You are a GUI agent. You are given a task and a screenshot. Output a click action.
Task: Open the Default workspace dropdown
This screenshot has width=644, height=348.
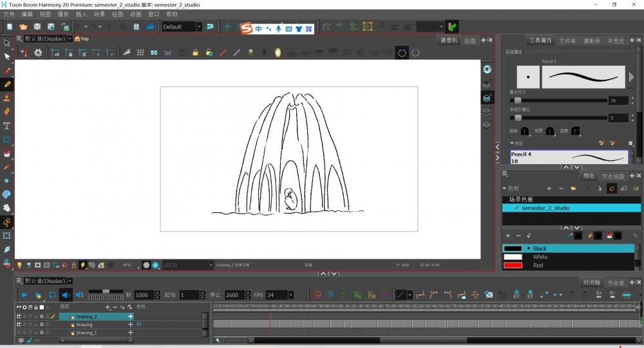click(x=199, y=27)
